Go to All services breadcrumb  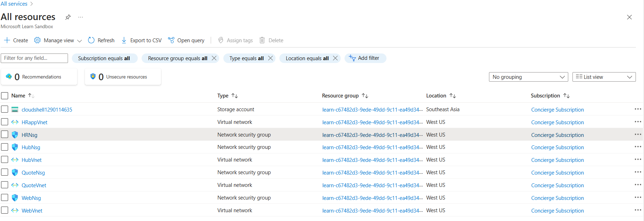[14, 4]
